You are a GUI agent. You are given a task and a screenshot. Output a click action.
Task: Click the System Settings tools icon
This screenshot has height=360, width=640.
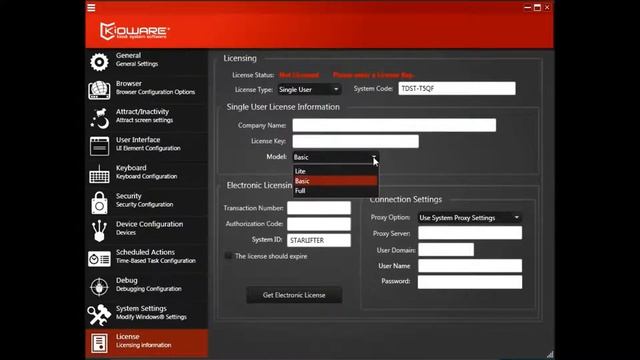(99, 315)
